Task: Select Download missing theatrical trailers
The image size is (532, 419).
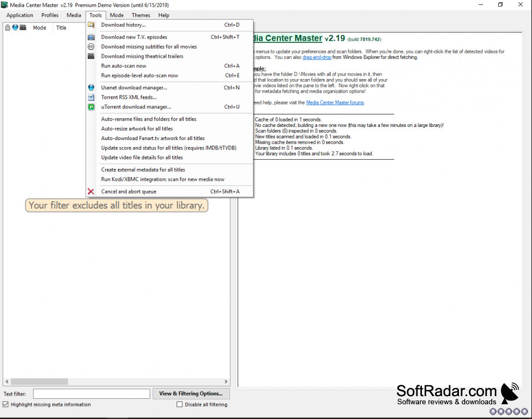Action: 170,56
